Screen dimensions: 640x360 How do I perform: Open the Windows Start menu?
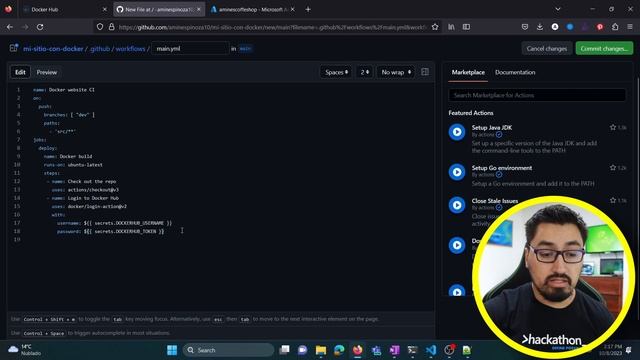click(172, 350)
